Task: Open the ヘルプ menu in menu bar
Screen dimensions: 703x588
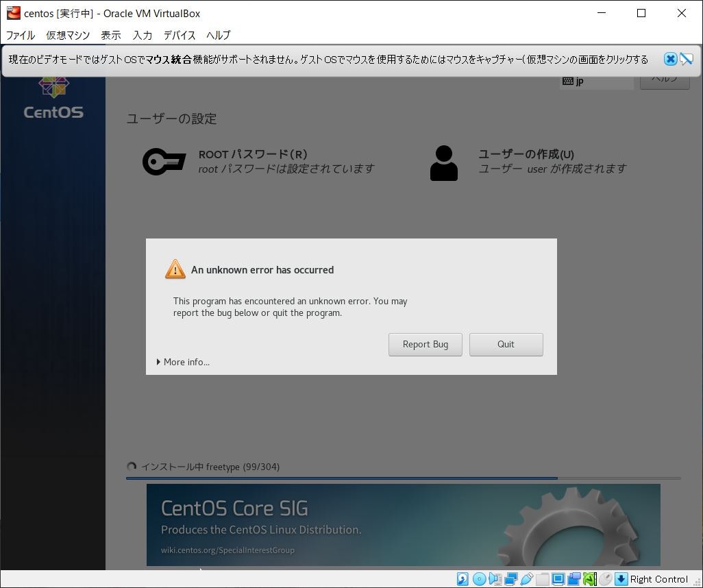Action: pos(219,35)
